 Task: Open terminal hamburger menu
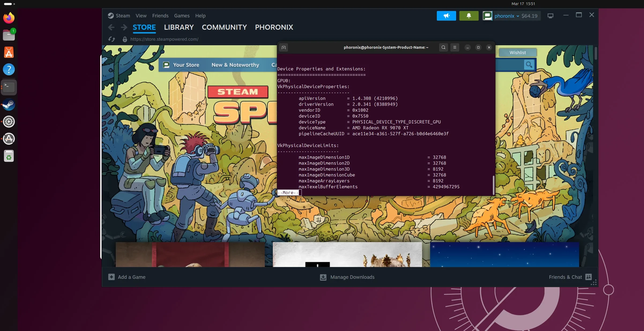click(455, 47)
